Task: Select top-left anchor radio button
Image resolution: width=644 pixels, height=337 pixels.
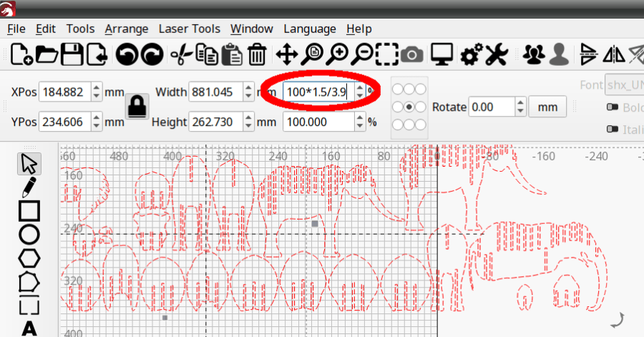Action: [398, 89]
